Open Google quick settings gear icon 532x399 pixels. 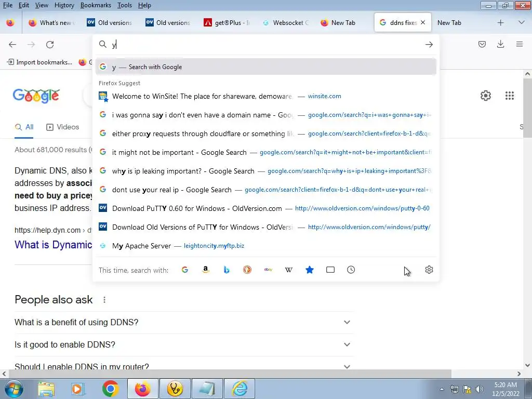point(486,96)
